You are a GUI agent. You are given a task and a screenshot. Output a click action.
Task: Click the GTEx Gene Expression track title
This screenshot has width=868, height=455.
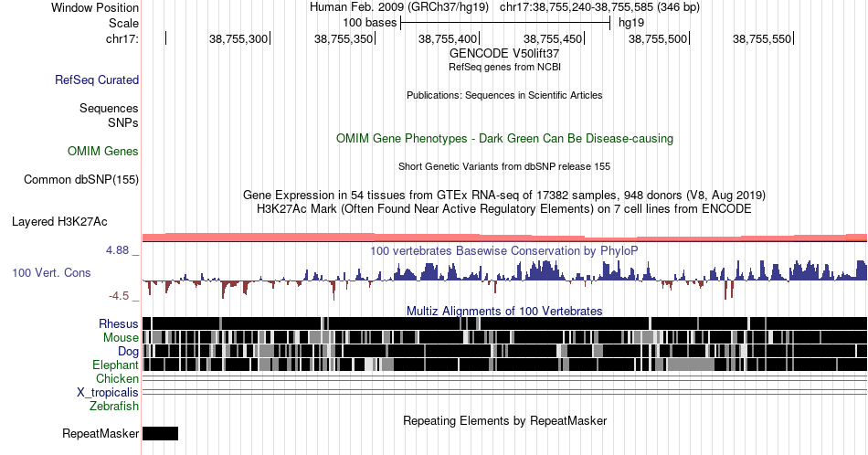[x=504, y=195]
